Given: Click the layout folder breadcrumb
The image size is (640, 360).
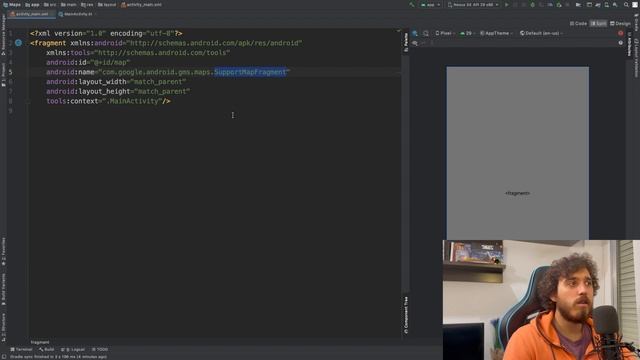Looking at the screenshot, I should click(107, 5).
